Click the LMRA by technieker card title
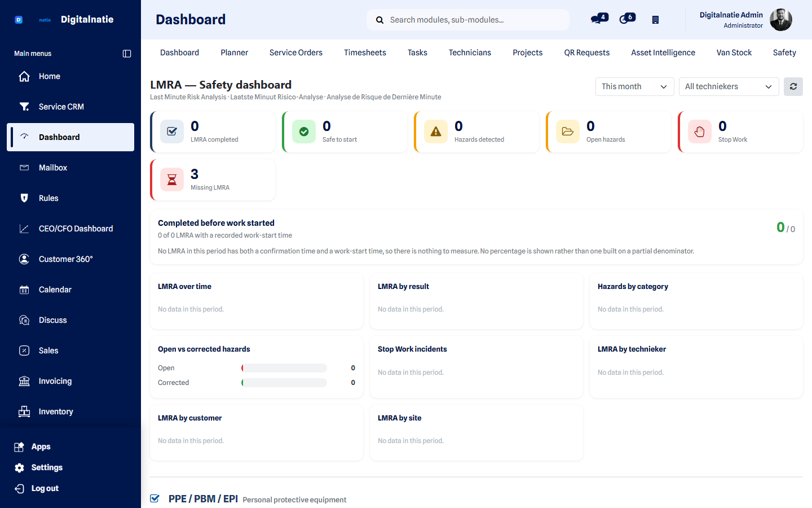Viewport: 812px width, 508px height. click(632, 349)
